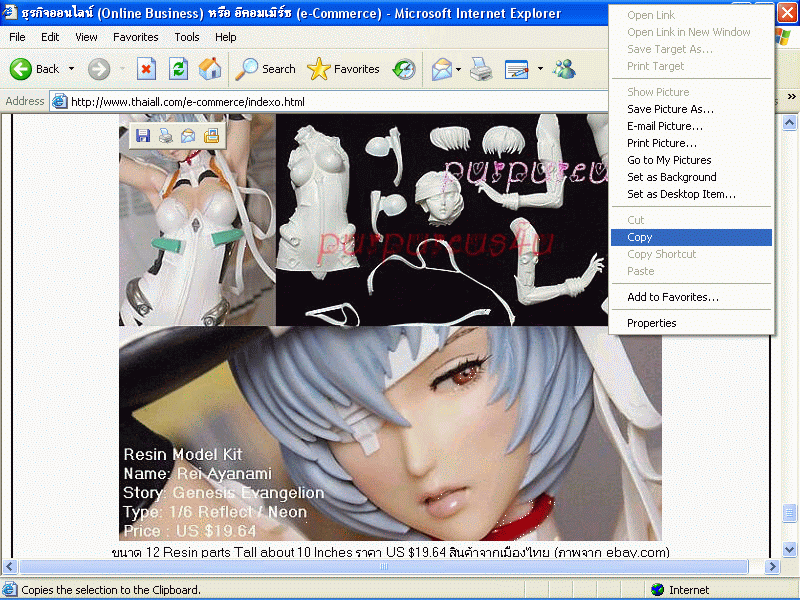Click the image toolbar print icon
The height and width of the screenshot is (600, 800).
tap(165, 136)
